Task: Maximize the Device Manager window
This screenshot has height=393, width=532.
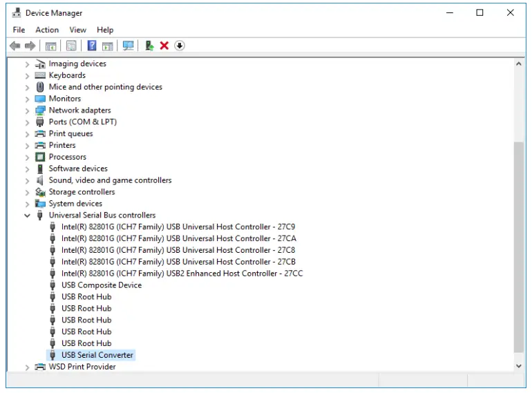Action: pos(479,13)
